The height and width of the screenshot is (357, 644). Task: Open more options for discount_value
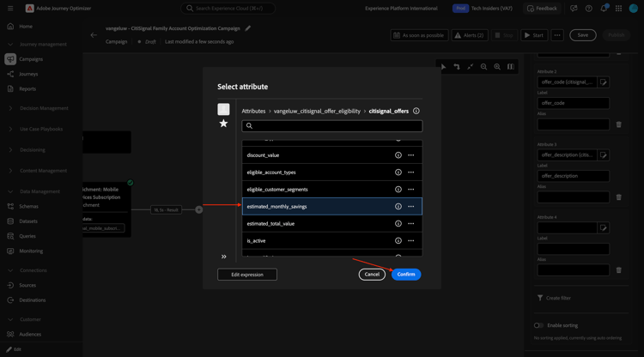(411, 155)
